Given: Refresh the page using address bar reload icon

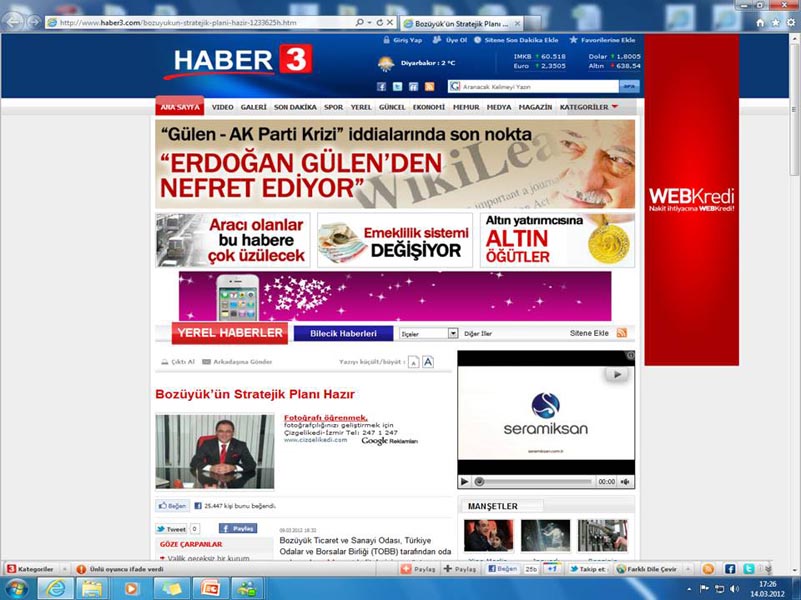Looking at the screenshot, I should click(x=380, y=22).
